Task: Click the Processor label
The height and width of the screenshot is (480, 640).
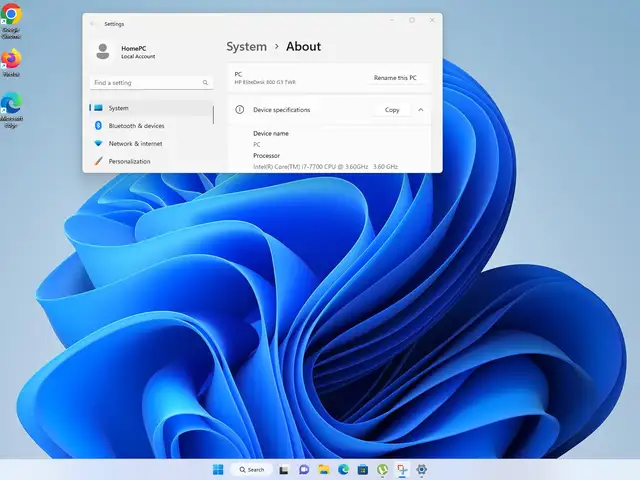Action: (x=267, y=156)
